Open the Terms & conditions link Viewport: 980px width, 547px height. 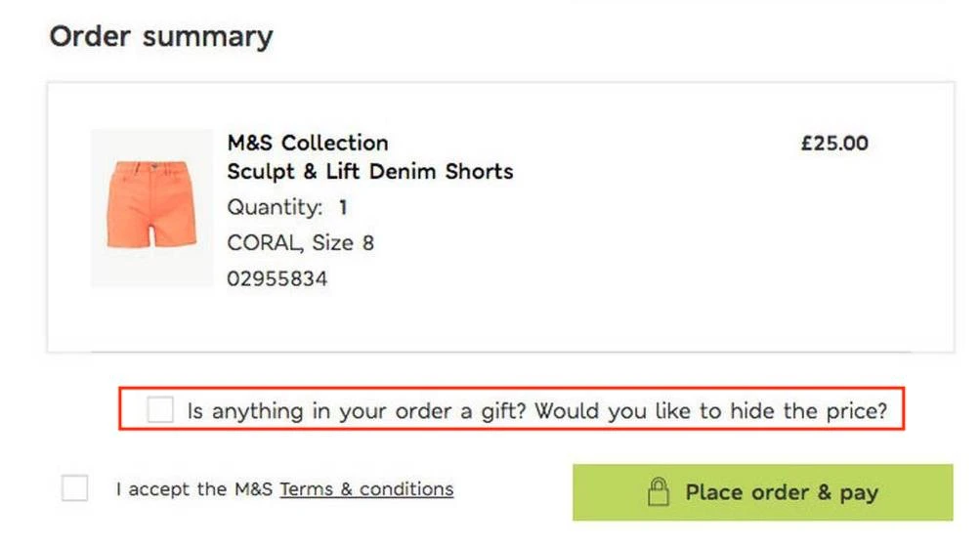(x=366, y=489)
